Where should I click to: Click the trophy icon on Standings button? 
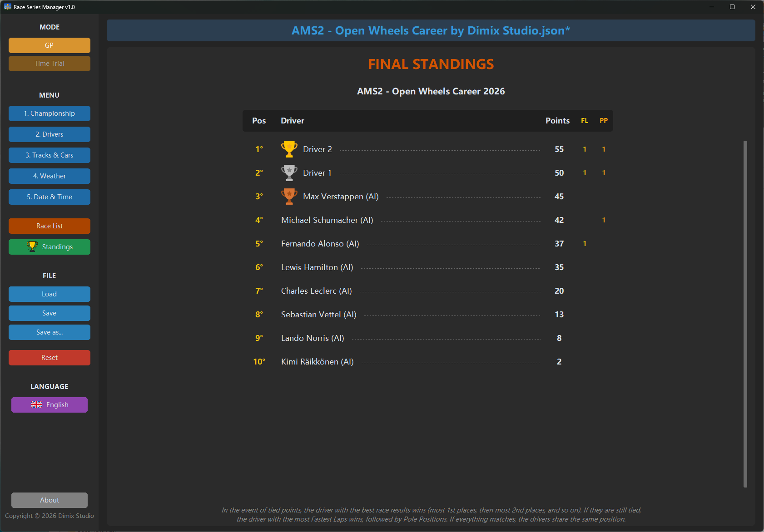tap(32, 246)
